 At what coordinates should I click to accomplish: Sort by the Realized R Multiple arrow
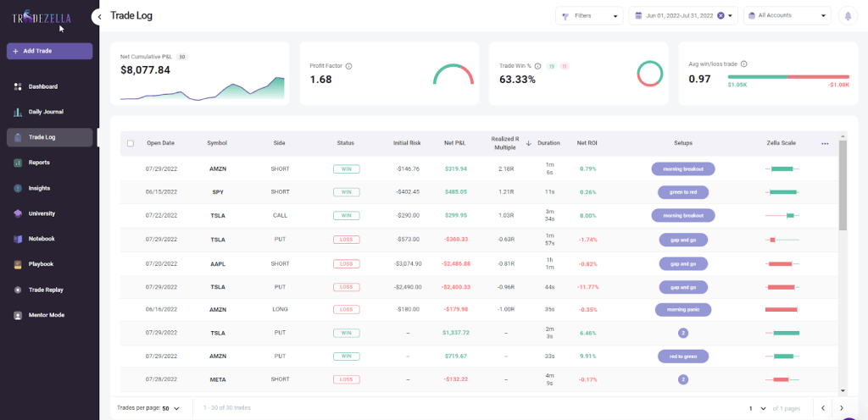click(x=528, y=143)
